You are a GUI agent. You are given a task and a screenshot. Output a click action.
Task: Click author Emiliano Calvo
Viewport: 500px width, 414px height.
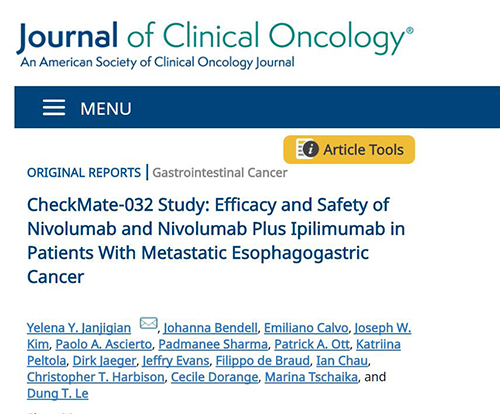[306, 328]
